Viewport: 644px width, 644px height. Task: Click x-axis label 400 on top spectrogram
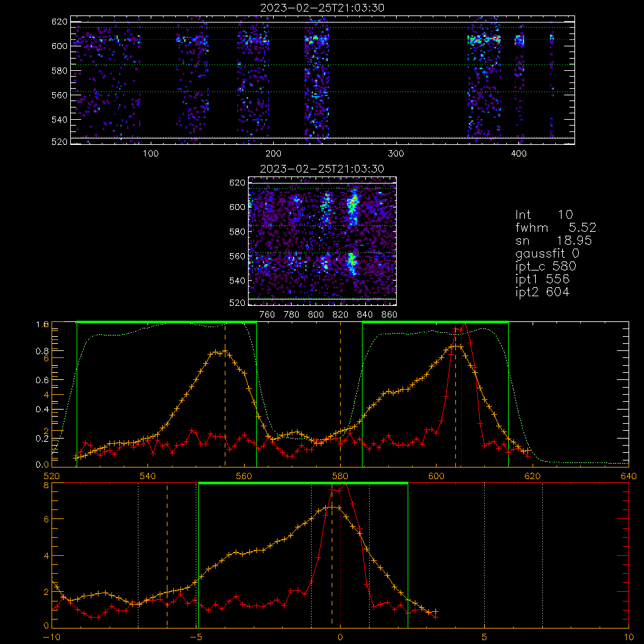pos(518,154)
